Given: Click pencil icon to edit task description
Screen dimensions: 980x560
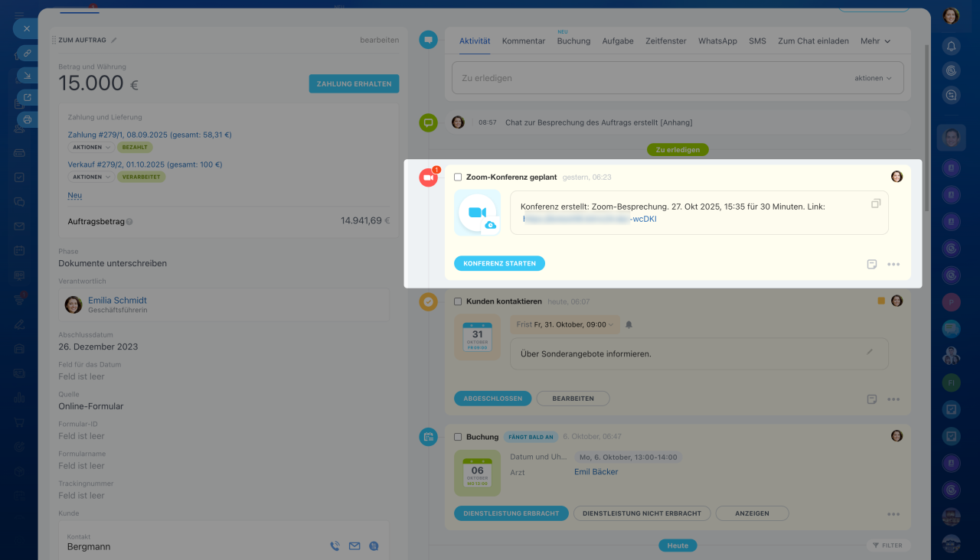Looking at the screenshot, I should click(869, 352).
